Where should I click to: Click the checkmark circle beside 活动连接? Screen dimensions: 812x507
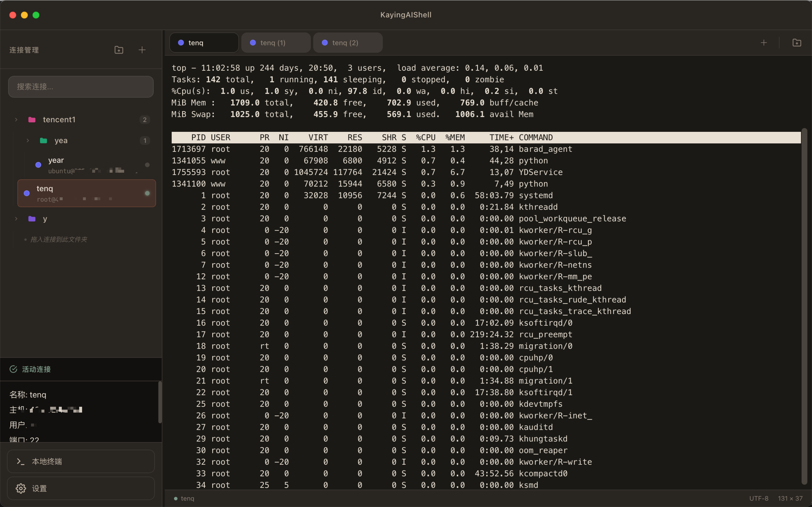(14, 369)
